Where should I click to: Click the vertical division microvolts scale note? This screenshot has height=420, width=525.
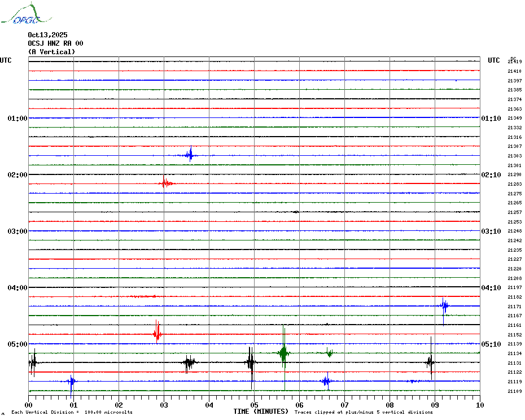click(72, 412)
